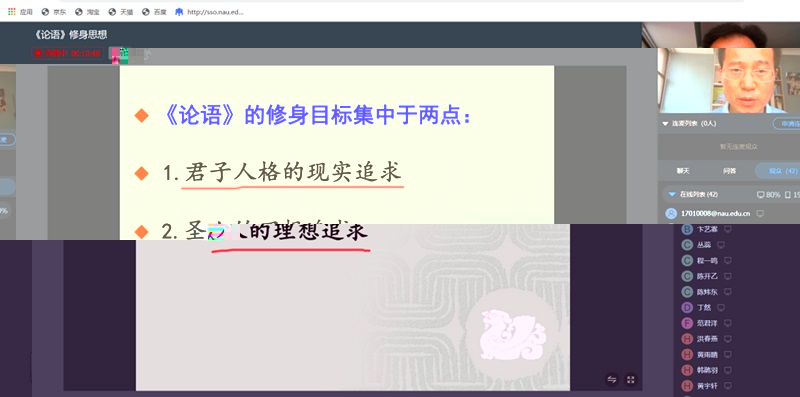The height and width of the screenshot is (397, 800).
Task: Click monitor icon beside 17010008@nau.edu.cn
Action: coord(760,213)
